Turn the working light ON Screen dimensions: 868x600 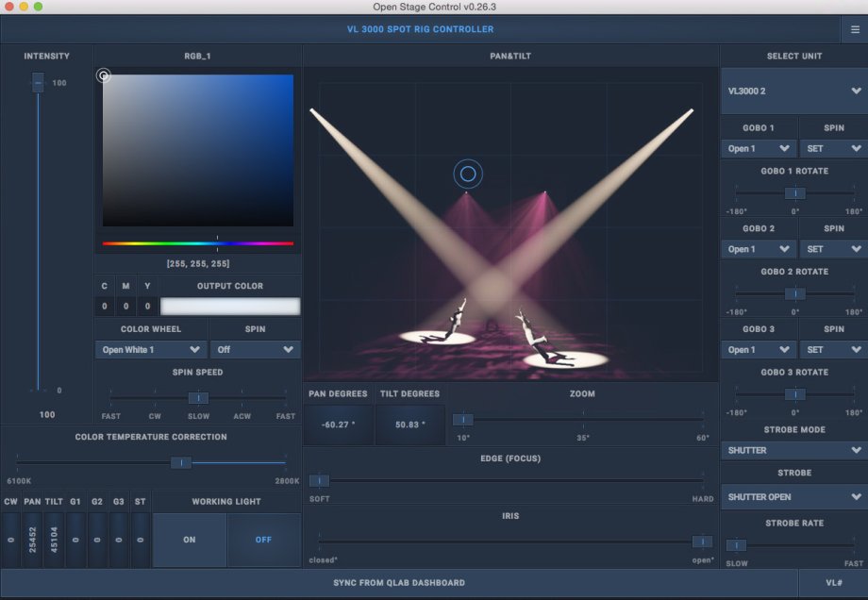click(190, 541)
